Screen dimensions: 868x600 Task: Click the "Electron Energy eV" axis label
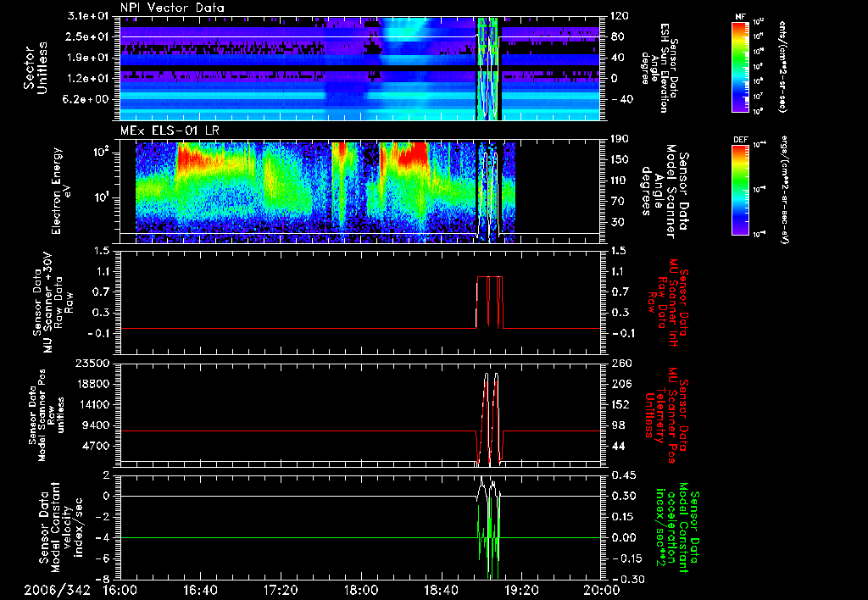click(61, 191)
